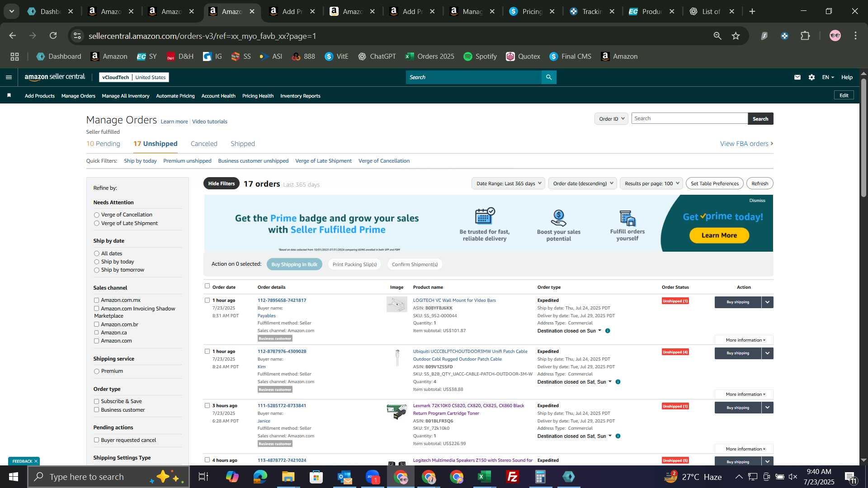
Task: Open the messages envelope icon
Action: click(797, 77)
